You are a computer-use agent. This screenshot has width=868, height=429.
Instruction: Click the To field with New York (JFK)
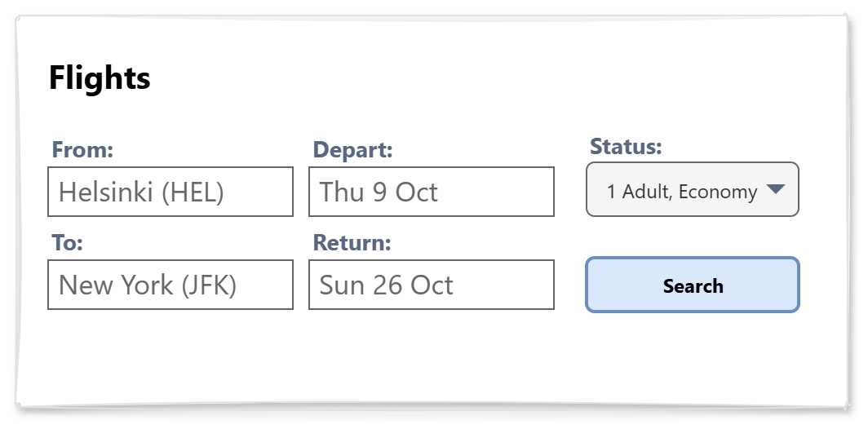click(170, 285)
